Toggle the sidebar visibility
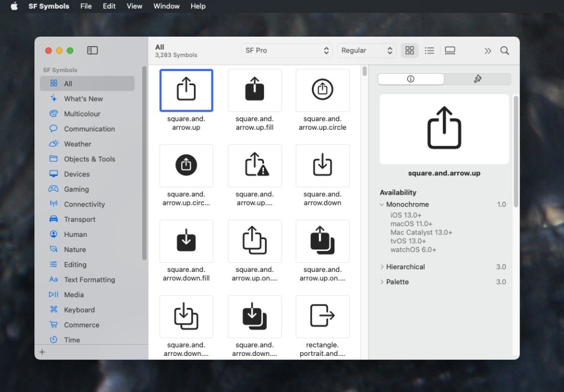The width and height of the screenshot is (564, 392). point(92,50)
